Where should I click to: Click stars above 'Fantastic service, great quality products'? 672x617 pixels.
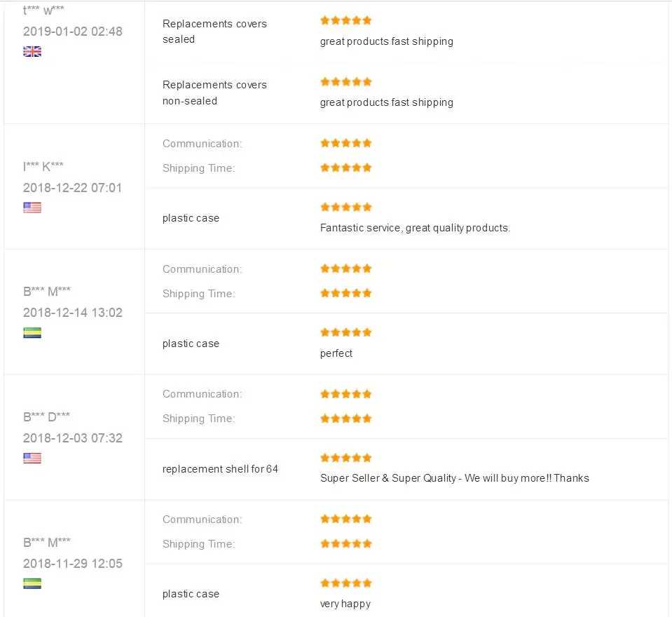(346, 207)
